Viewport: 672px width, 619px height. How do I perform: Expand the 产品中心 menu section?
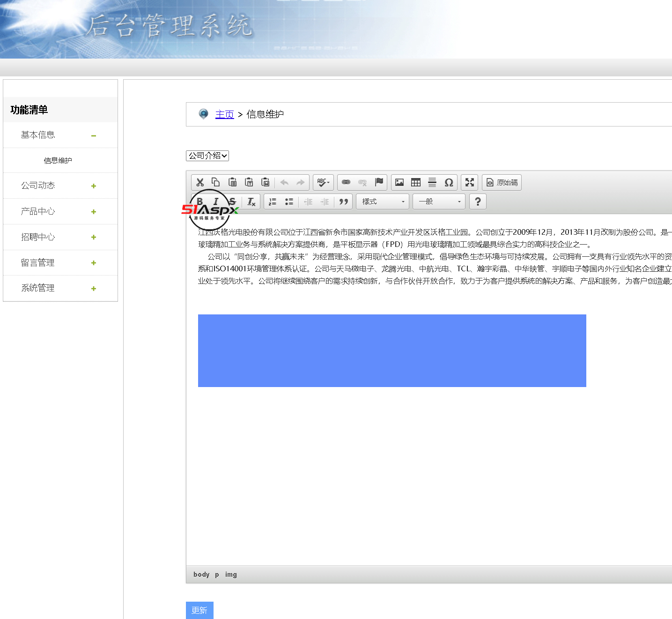point(60,211)
